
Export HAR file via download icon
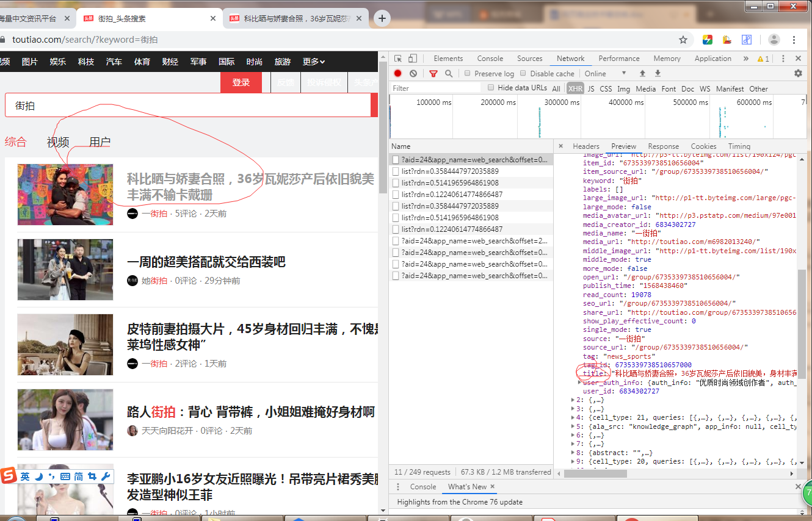[658, 73]
